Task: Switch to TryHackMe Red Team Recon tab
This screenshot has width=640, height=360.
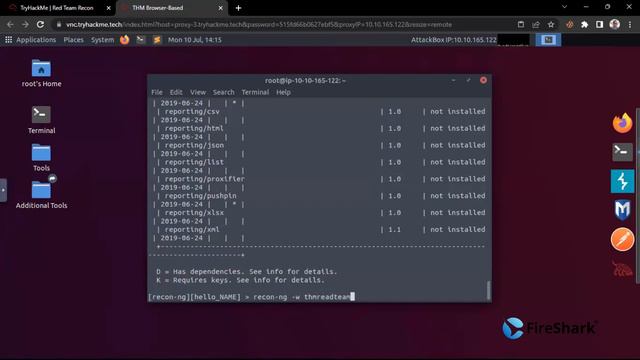Action: [57, 8]
